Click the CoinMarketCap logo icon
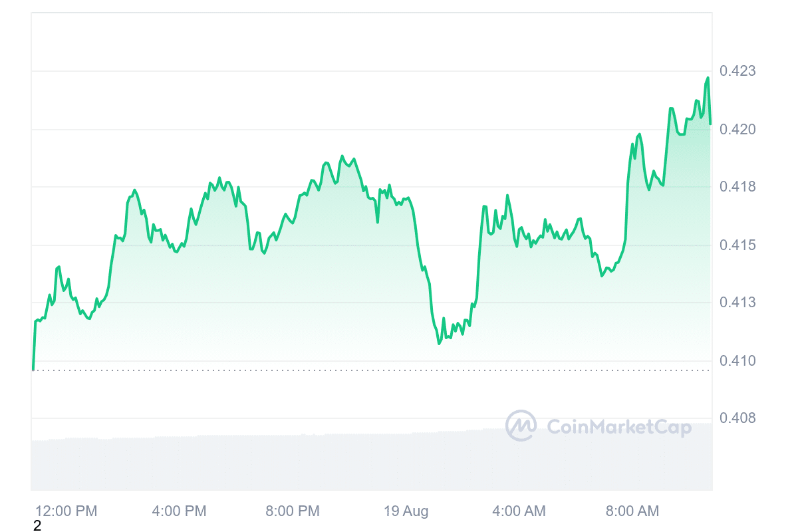Screen dimensions: 798x532 pos(521,426)
